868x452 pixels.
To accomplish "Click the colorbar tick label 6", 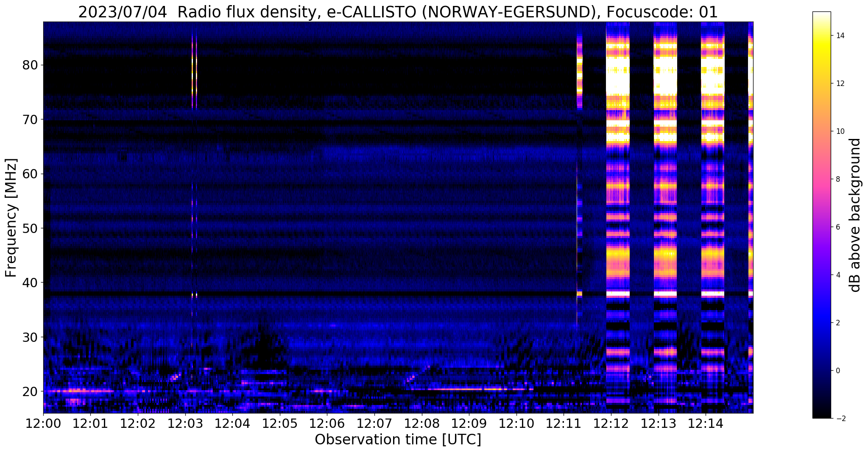I will [838, 227].
